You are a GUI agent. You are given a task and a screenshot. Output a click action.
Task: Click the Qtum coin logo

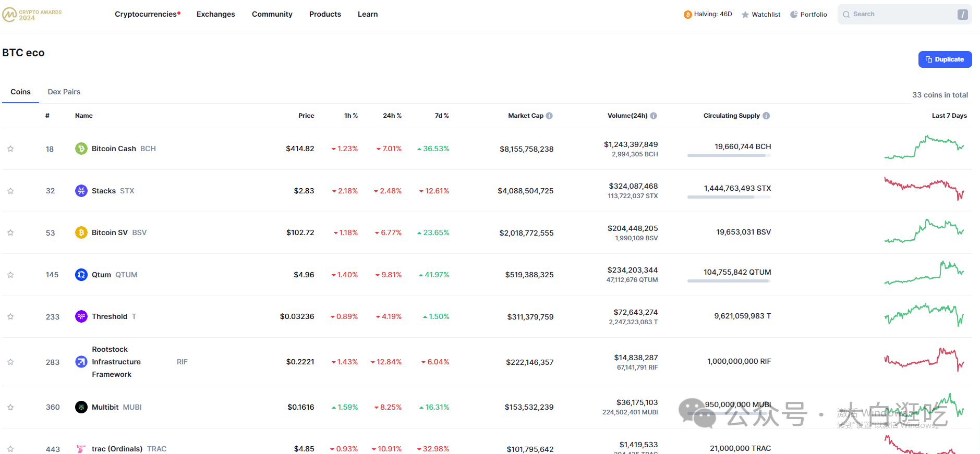(81, 275)
